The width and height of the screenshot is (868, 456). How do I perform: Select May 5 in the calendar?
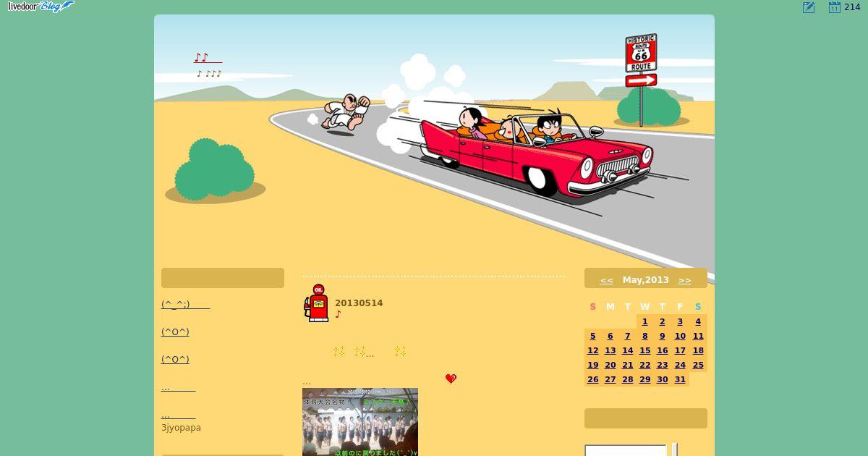[593, 336]
